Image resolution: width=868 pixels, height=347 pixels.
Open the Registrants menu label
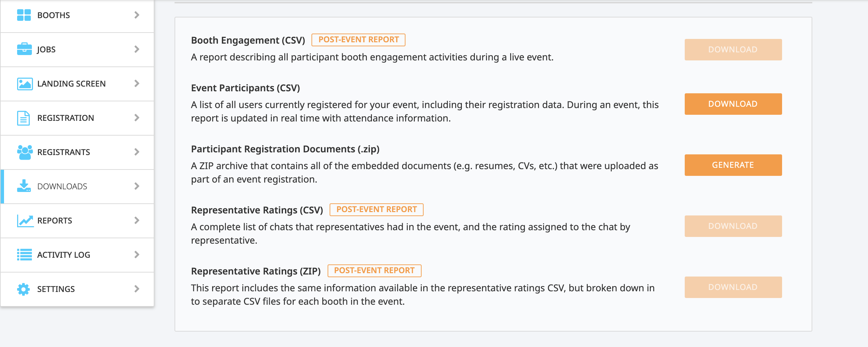pos(64,152)
